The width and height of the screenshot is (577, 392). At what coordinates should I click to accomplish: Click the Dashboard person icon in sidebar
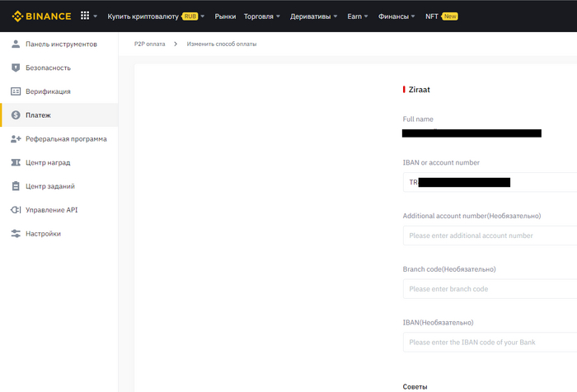coord(16,44)
